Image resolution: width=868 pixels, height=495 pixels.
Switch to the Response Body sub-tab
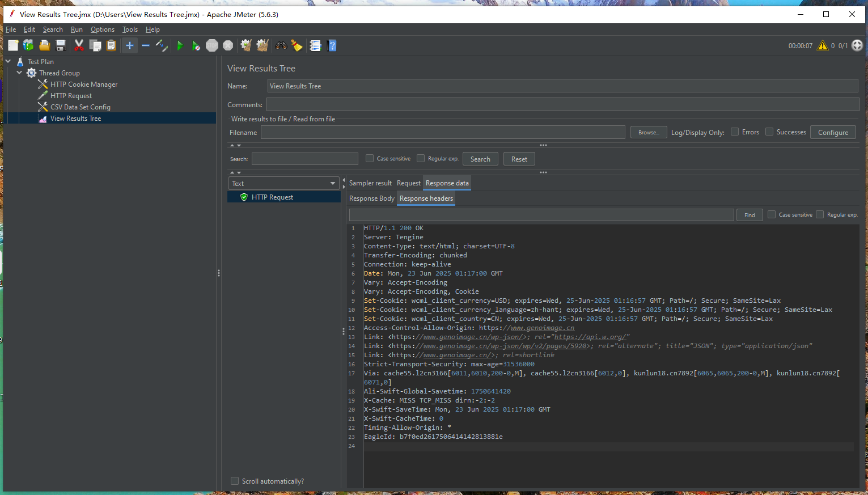coord(372,198)
